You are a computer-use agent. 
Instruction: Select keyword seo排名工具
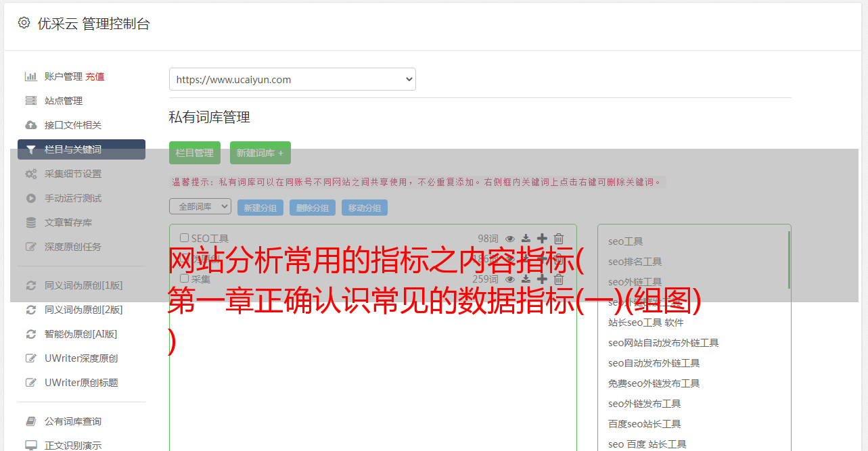click(635, 262)
